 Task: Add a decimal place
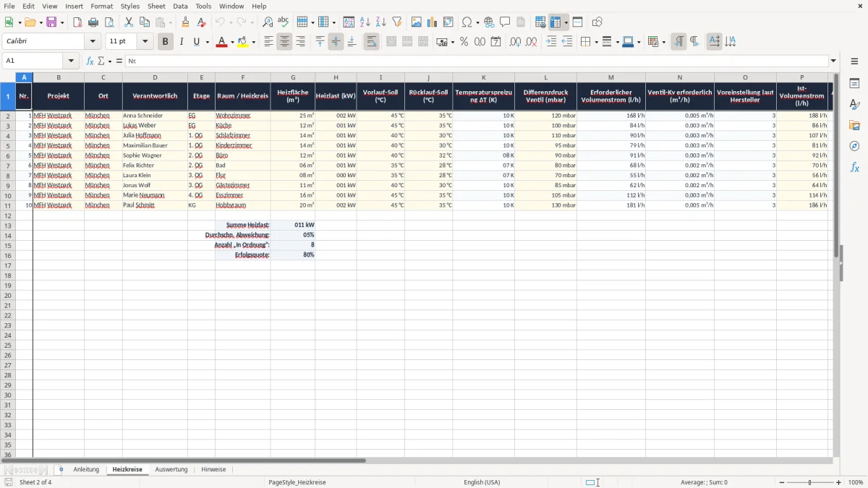(x=515, y=42)
